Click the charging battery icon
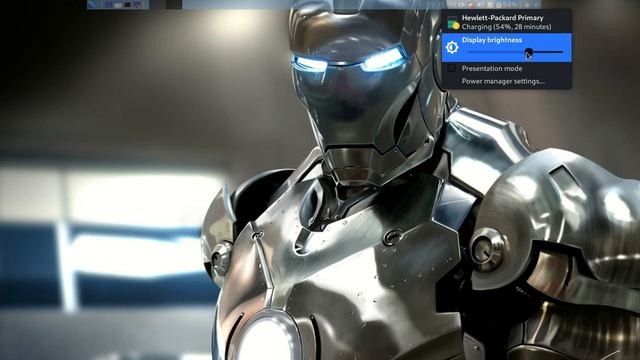Screen dimensions: 640x360 453,23
